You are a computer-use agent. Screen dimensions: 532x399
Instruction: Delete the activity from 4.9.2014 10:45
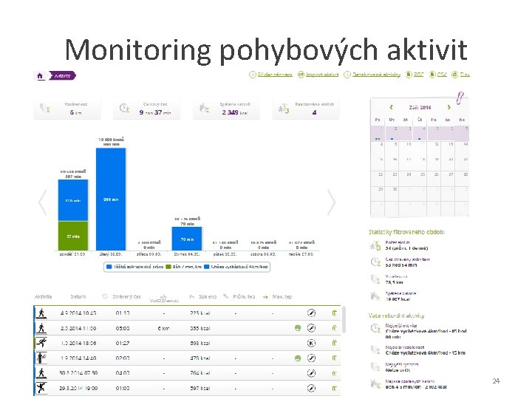click(334, 313)
